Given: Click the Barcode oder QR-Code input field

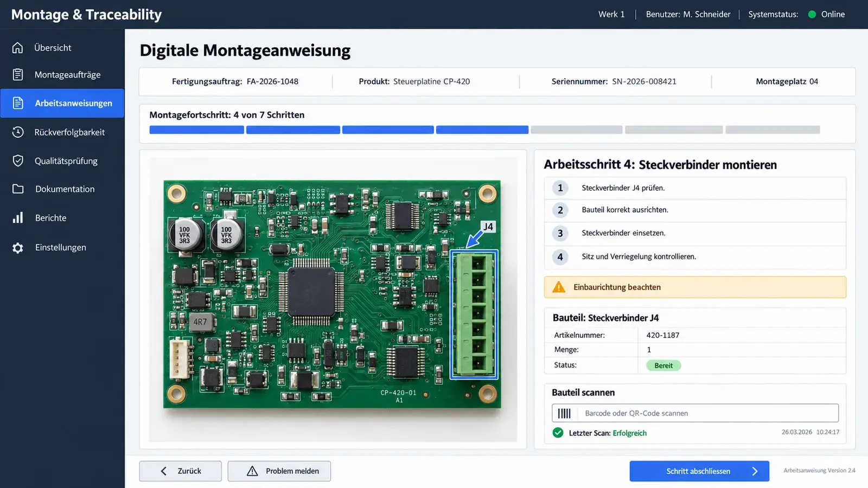Looking at the screenshot, I should [x=695, y=413].
